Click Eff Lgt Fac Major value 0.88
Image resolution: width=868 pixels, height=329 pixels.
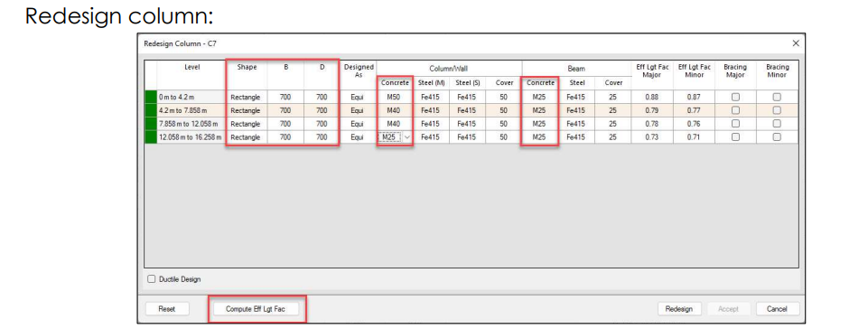651,97
